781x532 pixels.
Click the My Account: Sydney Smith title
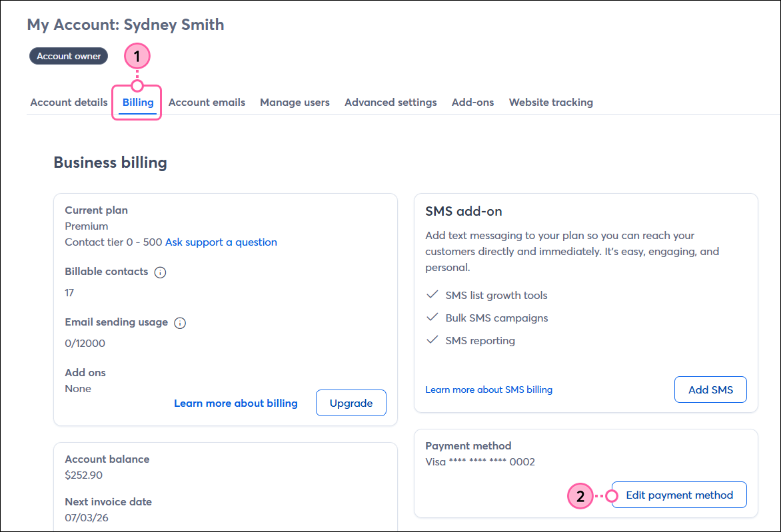click(125, 25)
